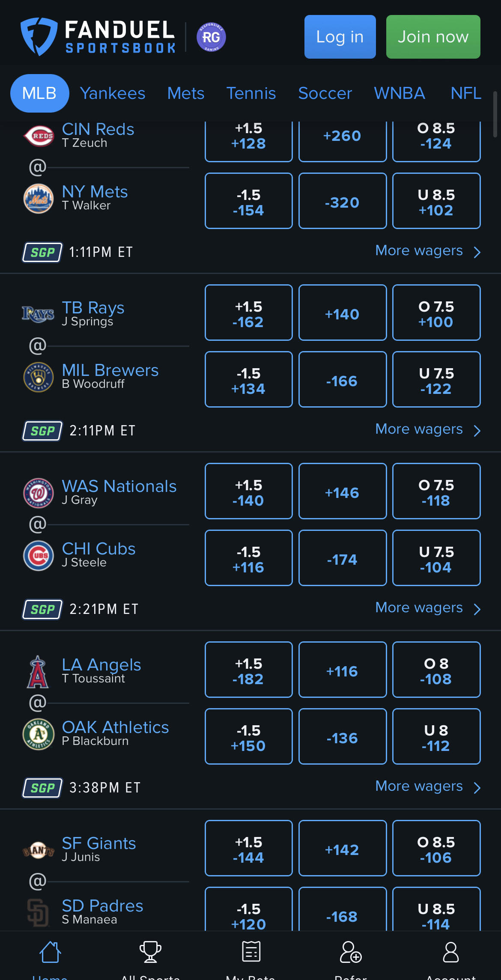Open the Refer a friend icon

[x=351, y=951]
